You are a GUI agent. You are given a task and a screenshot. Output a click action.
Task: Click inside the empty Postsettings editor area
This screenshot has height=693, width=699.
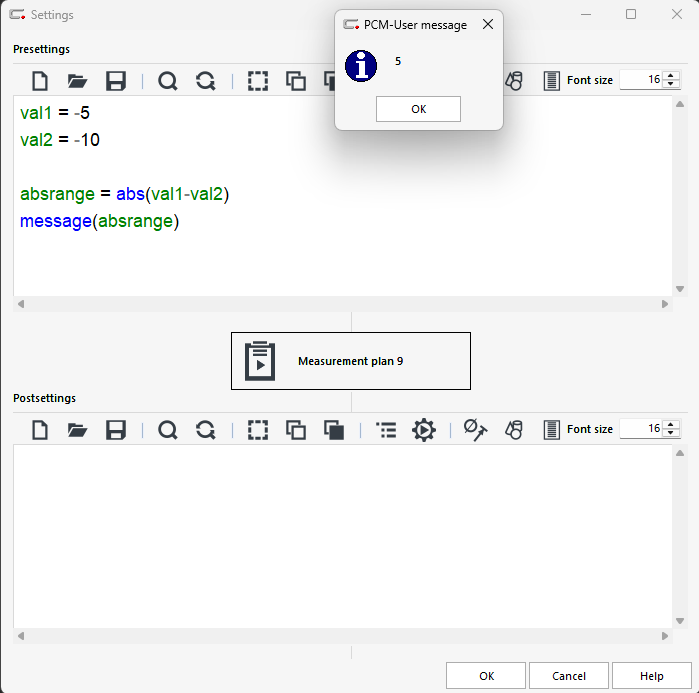[x=340, y=535]
